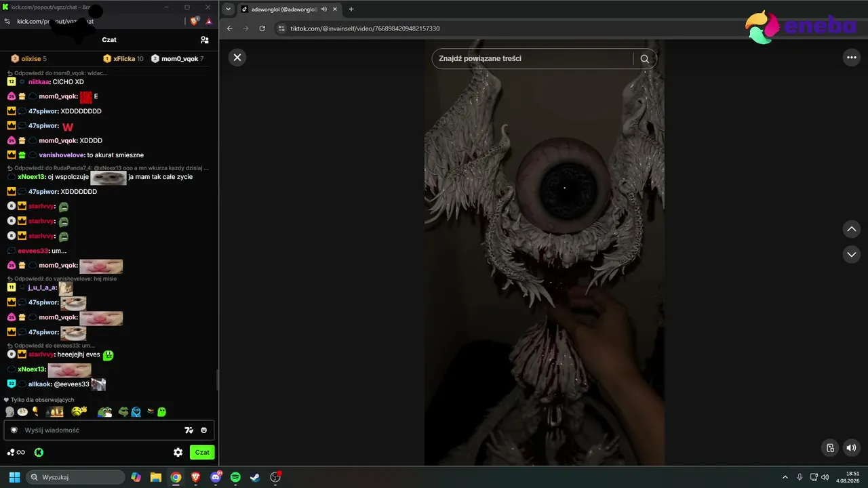Open the emoji picker in chat input
This screenshot has width=868, height=488.
coord(203,430)
